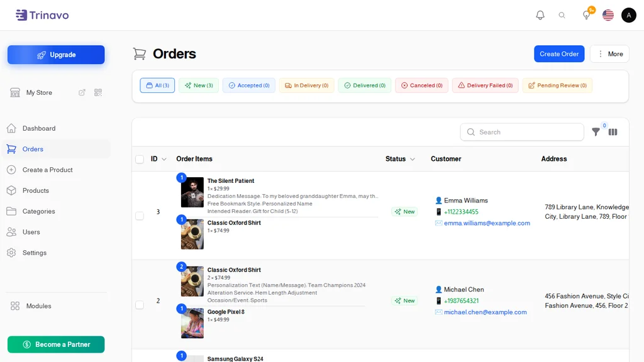This screenshot has width=644, height=362.
Task: Filter orders by Canceled (0)
Action: [x=422, y=85]
